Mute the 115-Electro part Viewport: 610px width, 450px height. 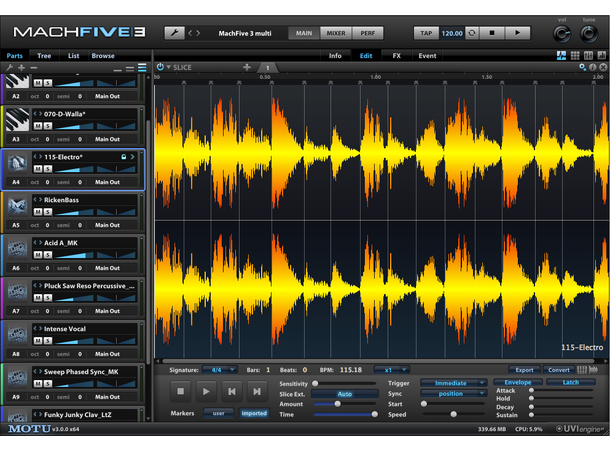pos(38,169)
